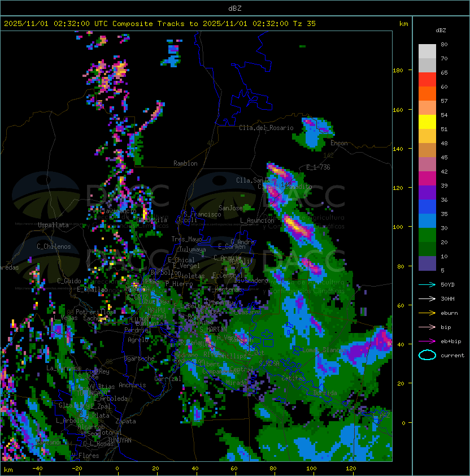Viewport: 470px width, 476px height.
Task: Click the 'Lomas_Blancas' map label
Action: [324, 350]
